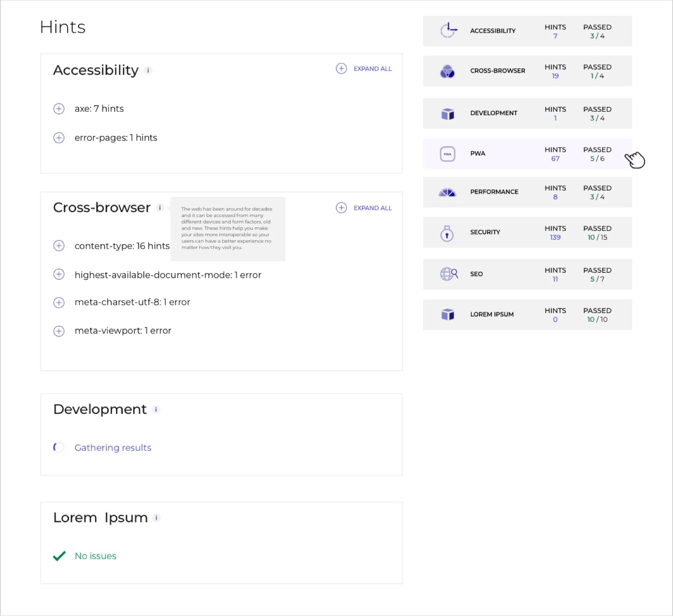Click Expand All in Cross-browser section
673x616 pixels.
tap(364, 208)
